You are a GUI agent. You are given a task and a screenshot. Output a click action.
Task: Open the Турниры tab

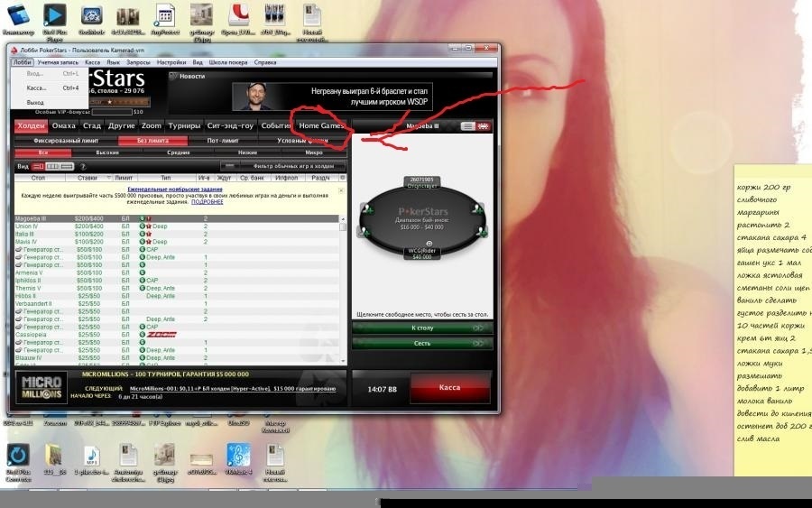pyautogui.click(x=184, y=125)
